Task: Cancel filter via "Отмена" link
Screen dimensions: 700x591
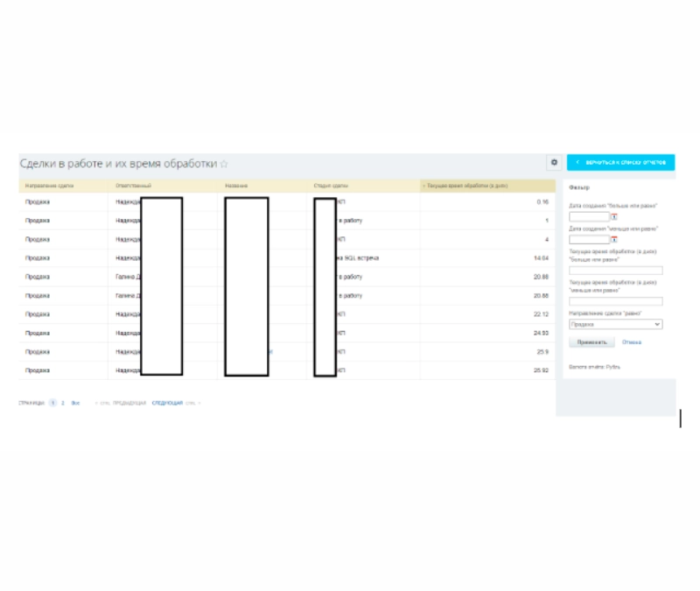Action: point(632,342)
